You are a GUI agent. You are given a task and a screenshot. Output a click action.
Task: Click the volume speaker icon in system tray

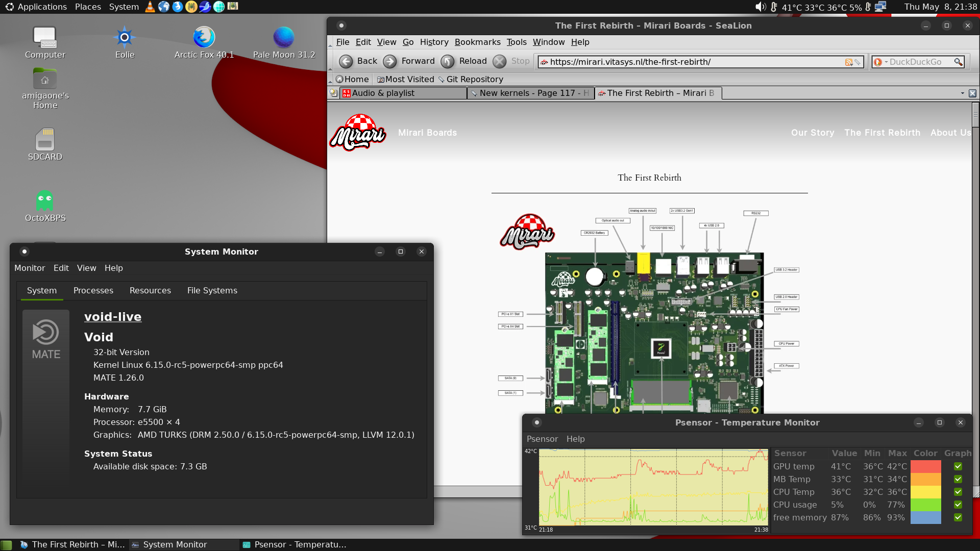click(x=761, y=7)
